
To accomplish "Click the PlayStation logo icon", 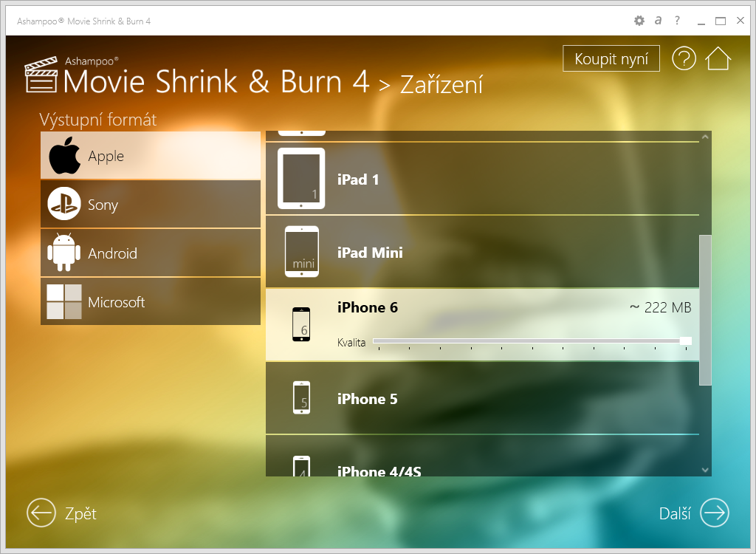I will tap(64, 204).
